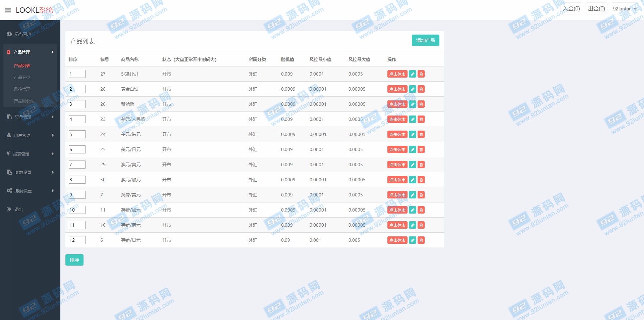644x320 pixels.
Task: Edit the 美元/人民币 row with pencil icon
Action: 413,119
